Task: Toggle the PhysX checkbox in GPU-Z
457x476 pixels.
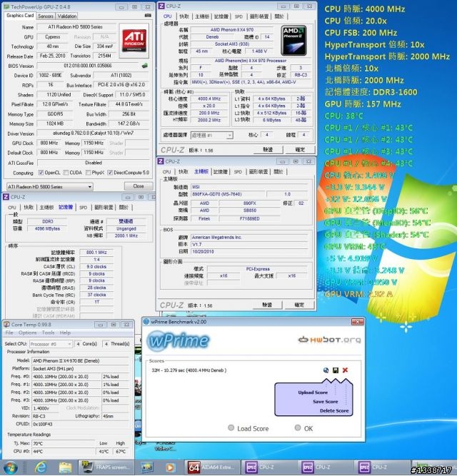Action: (x=89, y=173)
